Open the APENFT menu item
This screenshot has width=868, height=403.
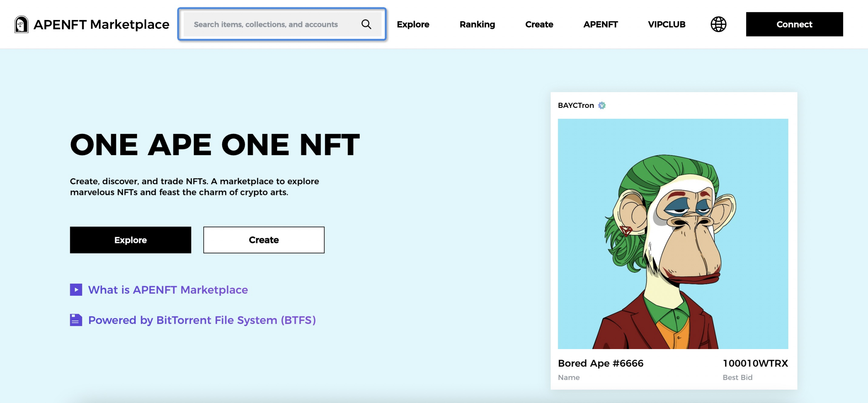600,24
